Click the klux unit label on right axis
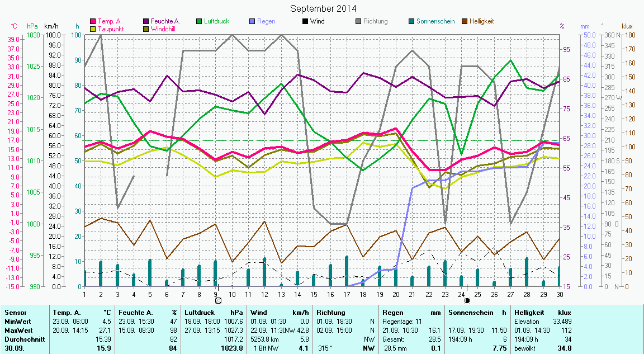Screen dimensions: 644x354 627,26
